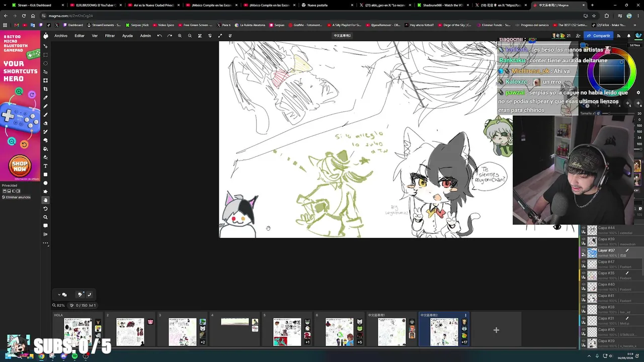Open the Admin menu
The height and width of the screenshot is (362, 644).
click(x=145, y=36)
